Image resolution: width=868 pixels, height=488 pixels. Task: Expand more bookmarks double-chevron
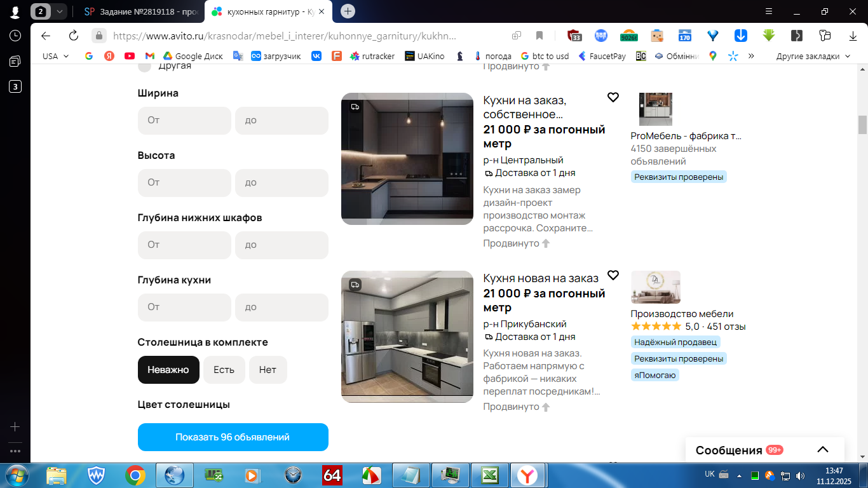(x=751, y=56)
